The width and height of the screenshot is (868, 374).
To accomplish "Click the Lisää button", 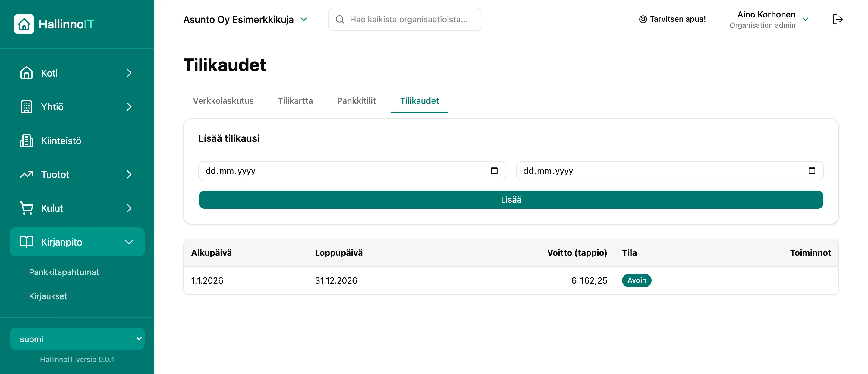I will [x=511, y=200].
